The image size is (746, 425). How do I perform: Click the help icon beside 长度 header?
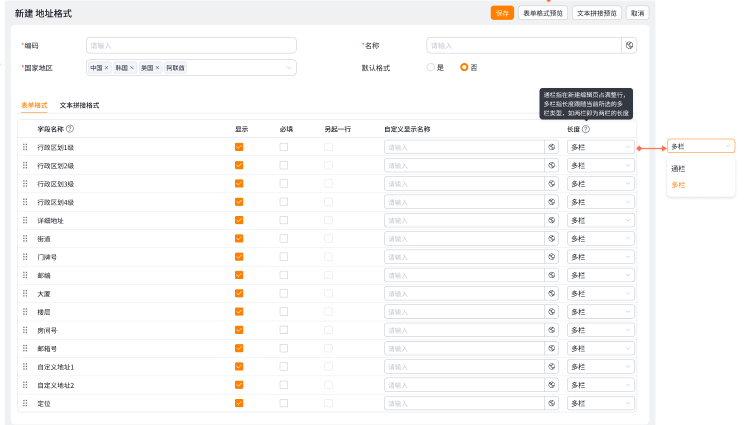click(x=586, y=129)
